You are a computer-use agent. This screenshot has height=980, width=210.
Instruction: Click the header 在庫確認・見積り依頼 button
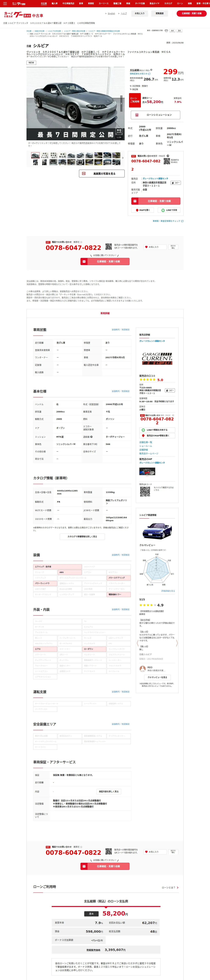(192, 13)
